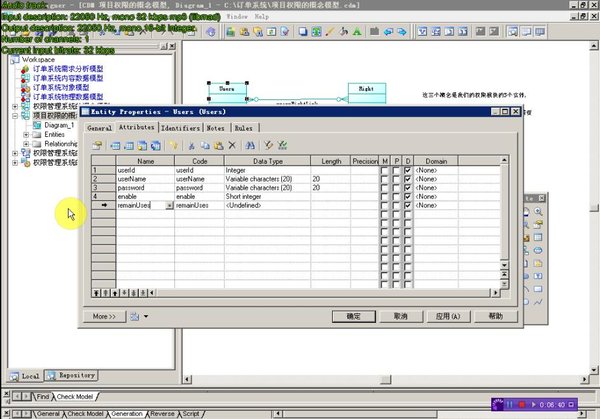
Task: Expand the first 权限管理系统 tree node
Action: click(15, 106)
